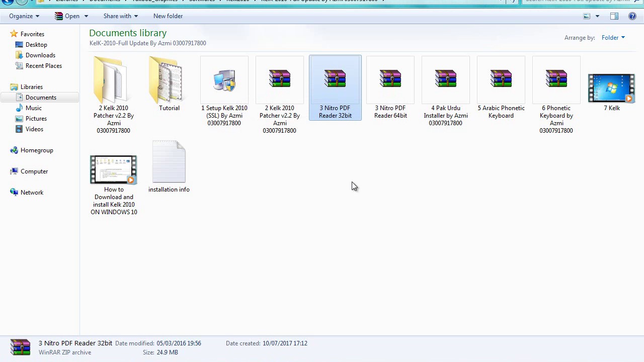Select the 7 Kelk video file
This screenshot has height=362, width=644.
tap(612, 92)
